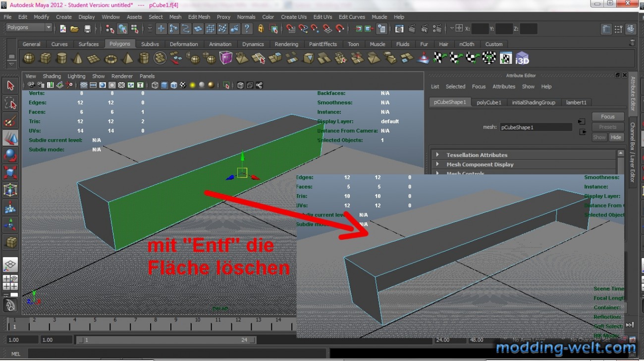Click the mesh name field pCubeShape1
The image size is (644, 361).
click(536, 127)
